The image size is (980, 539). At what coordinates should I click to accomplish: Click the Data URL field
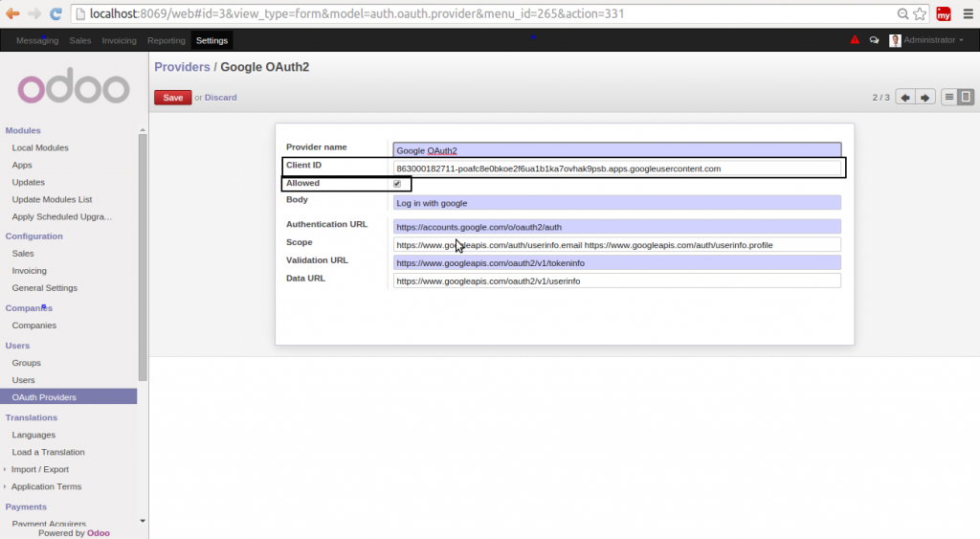617,281
